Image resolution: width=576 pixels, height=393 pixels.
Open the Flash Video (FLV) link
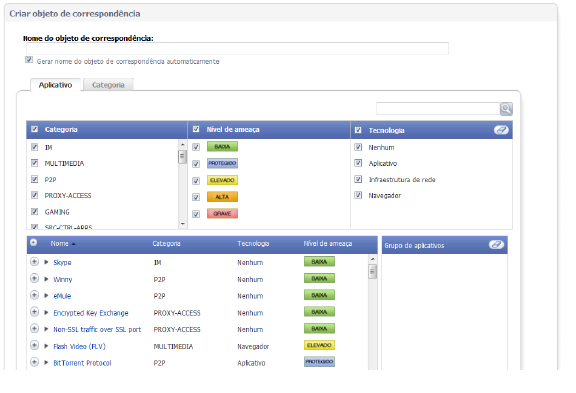click(79, 346)
